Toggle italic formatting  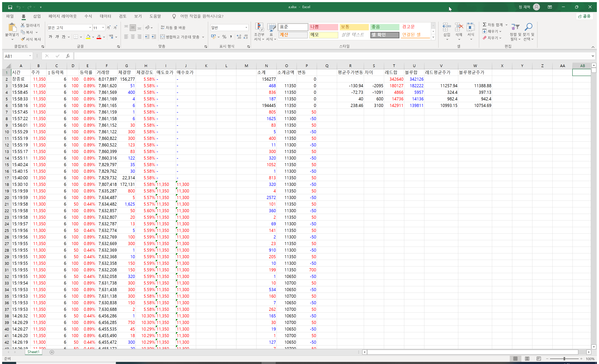tap(57, 37)
